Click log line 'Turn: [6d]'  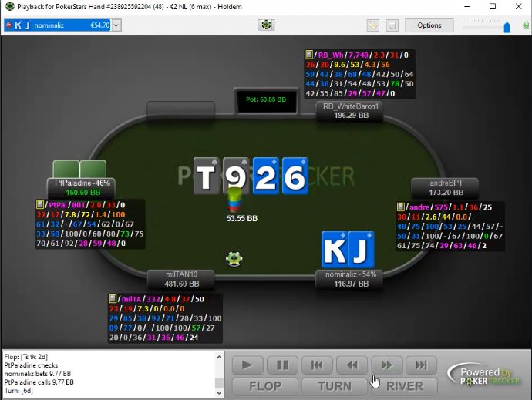click(19, 391)
